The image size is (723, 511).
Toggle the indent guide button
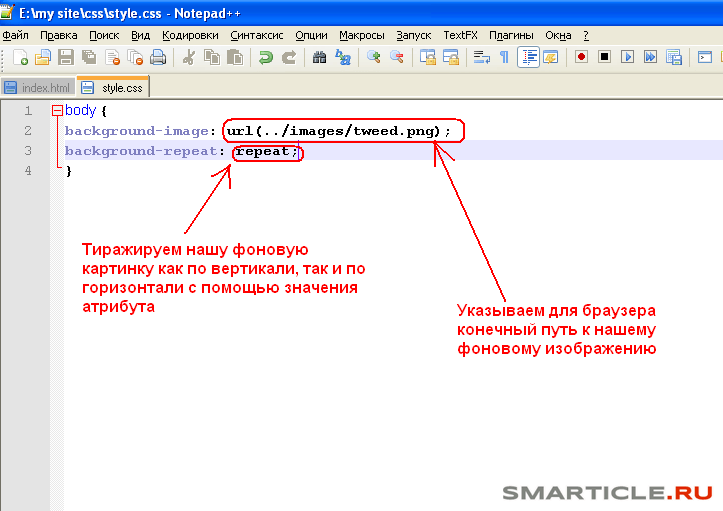(x=528, y=58)
